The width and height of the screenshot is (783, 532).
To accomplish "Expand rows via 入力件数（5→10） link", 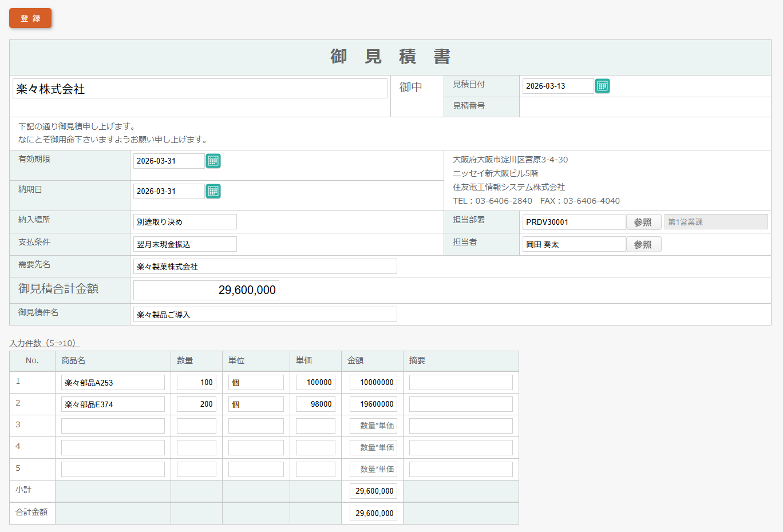I will [x=45, y=343].
